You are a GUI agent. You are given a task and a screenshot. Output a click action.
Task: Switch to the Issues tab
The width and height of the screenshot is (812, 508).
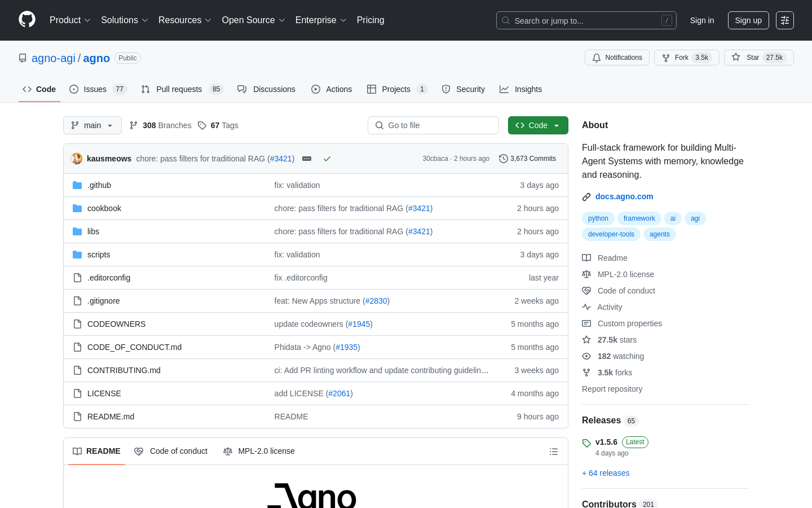pos(98,89)
